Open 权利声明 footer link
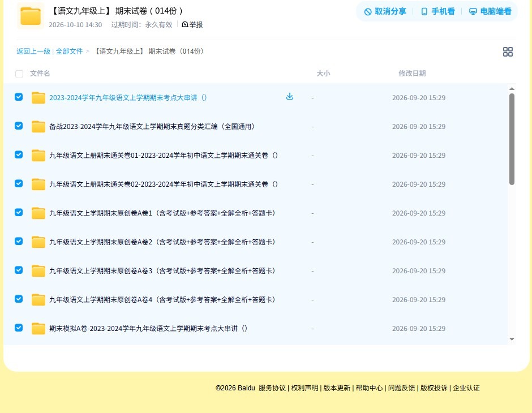This screenshot has height=413, width=532. [304, 388]
